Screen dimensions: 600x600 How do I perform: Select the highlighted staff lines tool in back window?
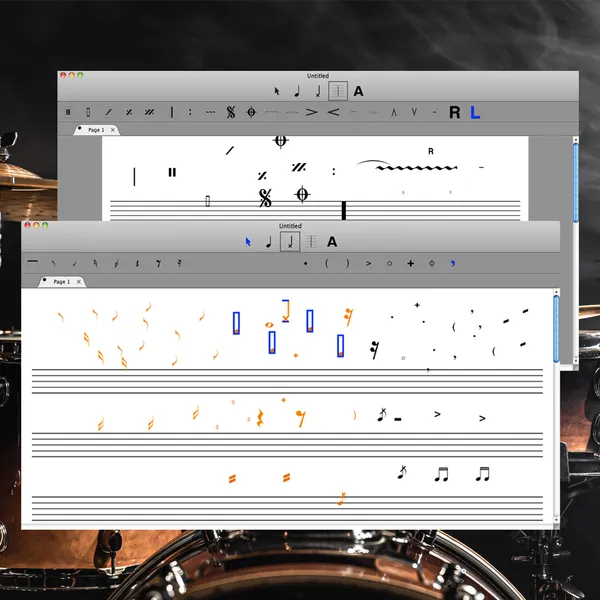click(338, 91)
